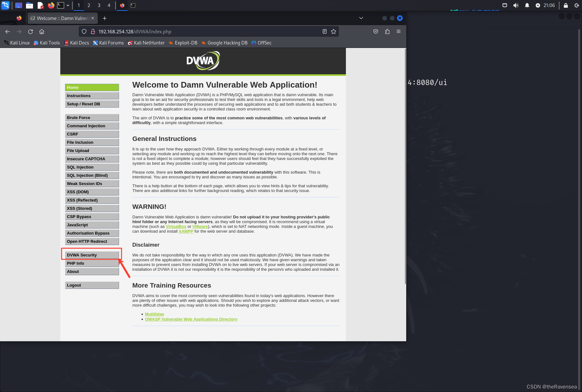
Task: Open the extensions puzzle icon
Action: tap(387, 31)
